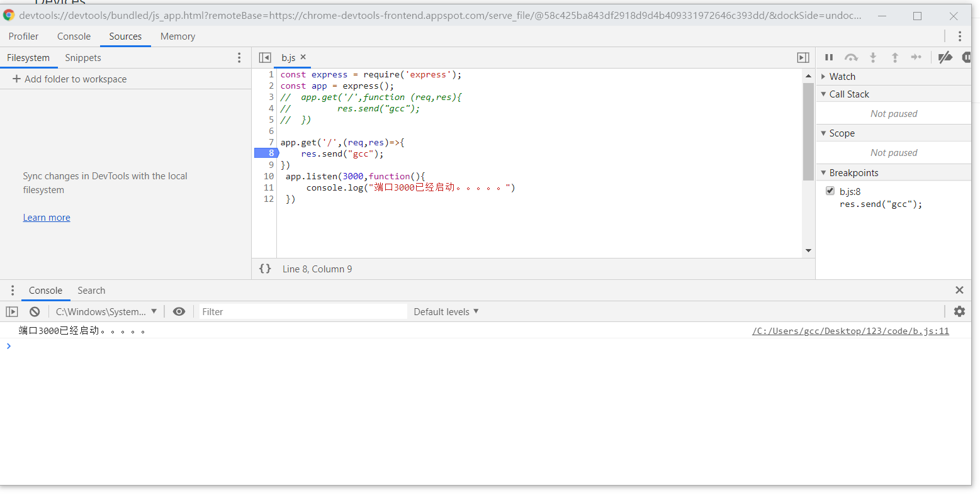Click the Resume script execution button
980x495 pixels.
829,57
